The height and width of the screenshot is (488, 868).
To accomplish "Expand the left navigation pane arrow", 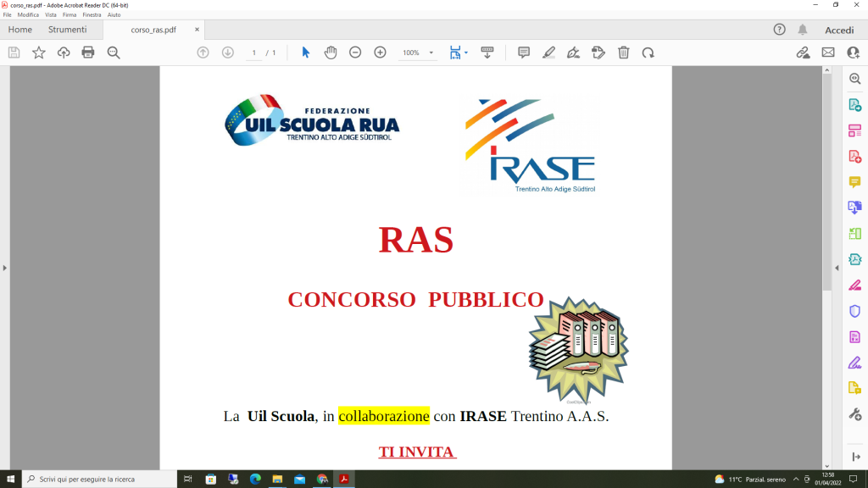I will pyautogui.click(x=5, y=268).
